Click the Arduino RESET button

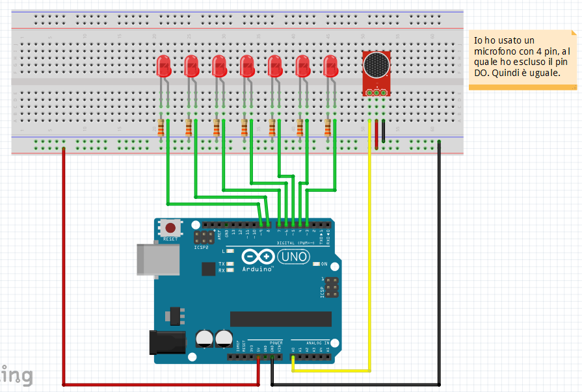pos(170,228)
